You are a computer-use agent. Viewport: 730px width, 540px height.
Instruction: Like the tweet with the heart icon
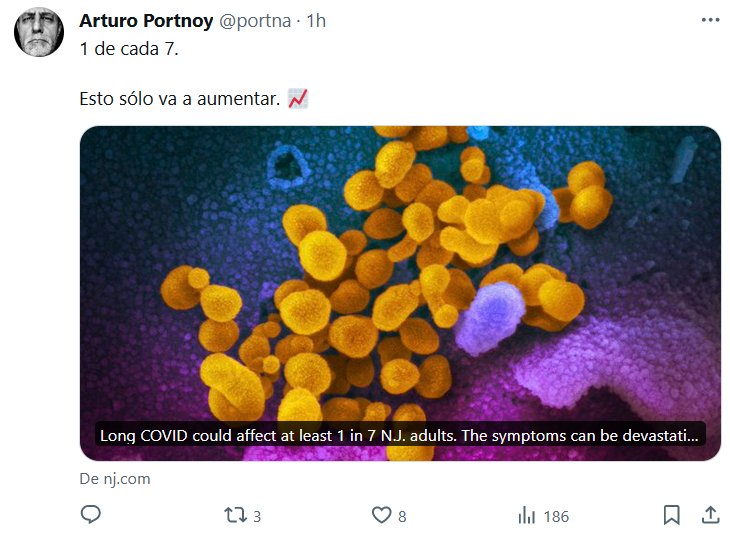[381, 516]
